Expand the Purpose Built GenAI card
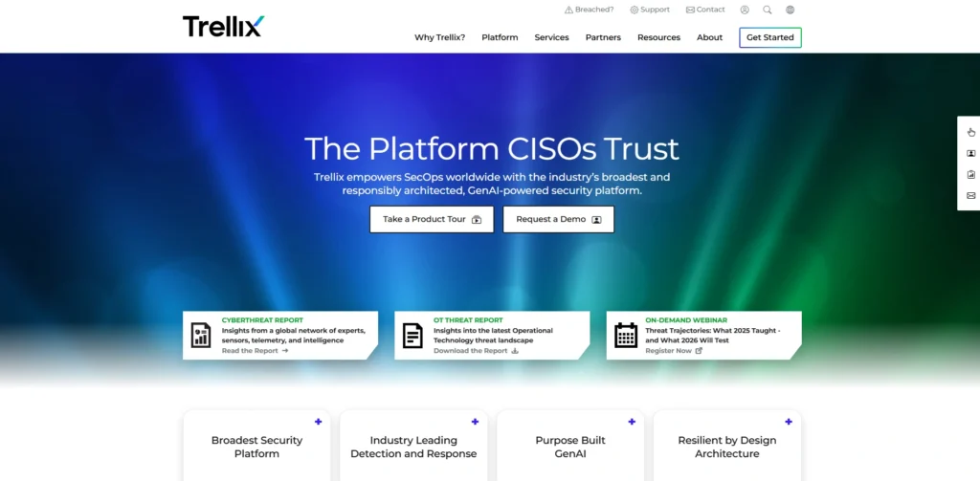Screen dimensions: 980x481 click(x=632, y=422)
